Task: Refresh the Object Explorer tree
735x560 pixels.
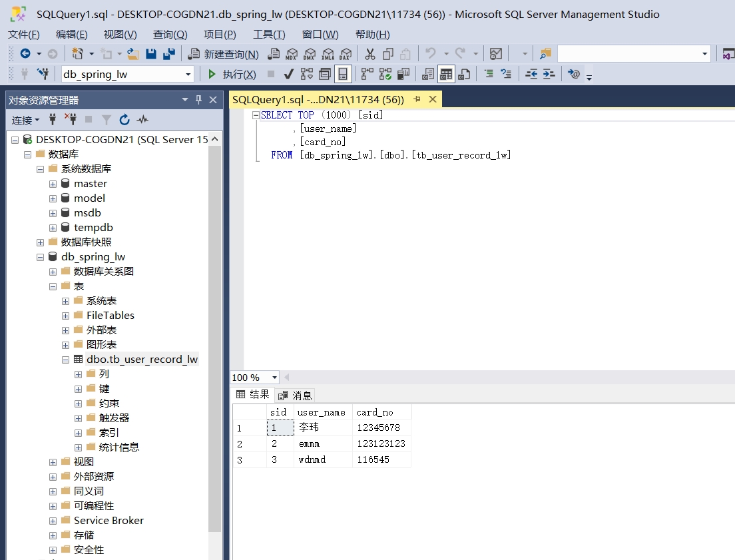Action: (124, 120)
